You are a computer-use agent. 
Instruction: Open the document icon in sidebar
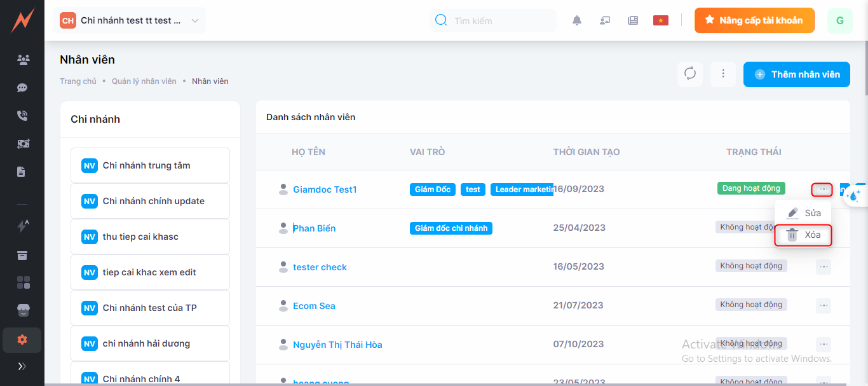click(22, 172)
